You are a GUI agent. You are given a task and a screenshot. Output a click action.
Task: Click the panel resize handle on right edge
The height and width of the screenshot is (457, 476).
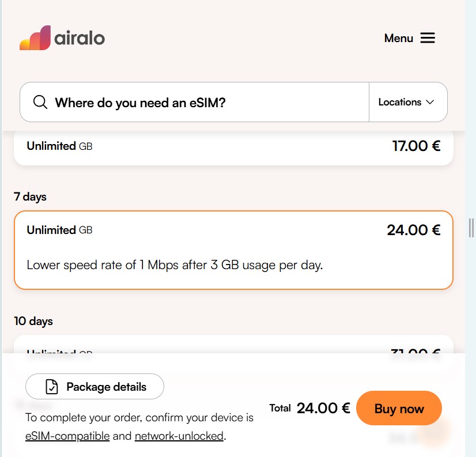pos(471,228)
